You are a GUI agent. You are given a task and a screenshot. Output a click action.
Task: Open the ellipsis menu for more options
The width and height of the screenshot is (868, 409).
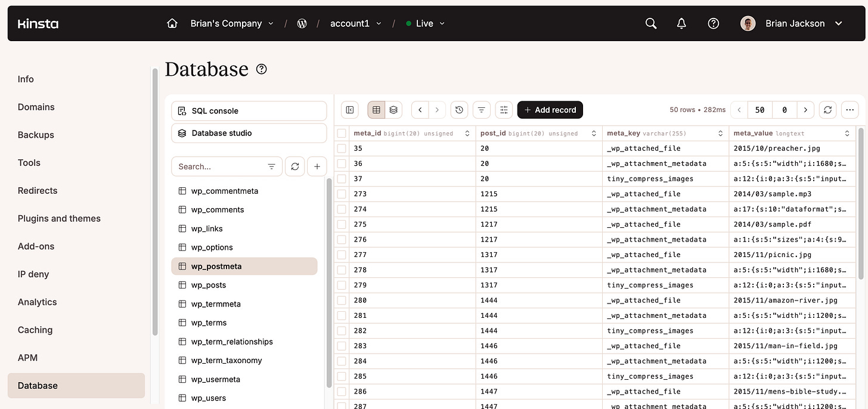click(850, 110)
